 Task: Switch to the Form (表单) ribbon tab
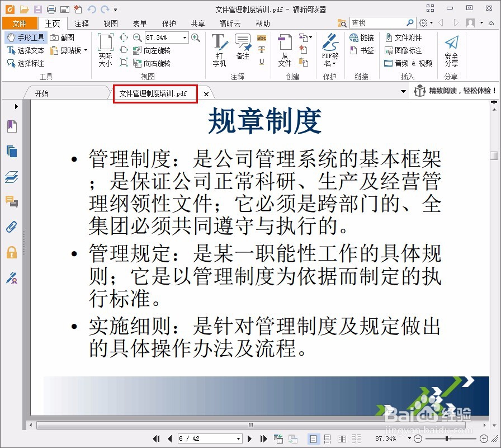140,23
